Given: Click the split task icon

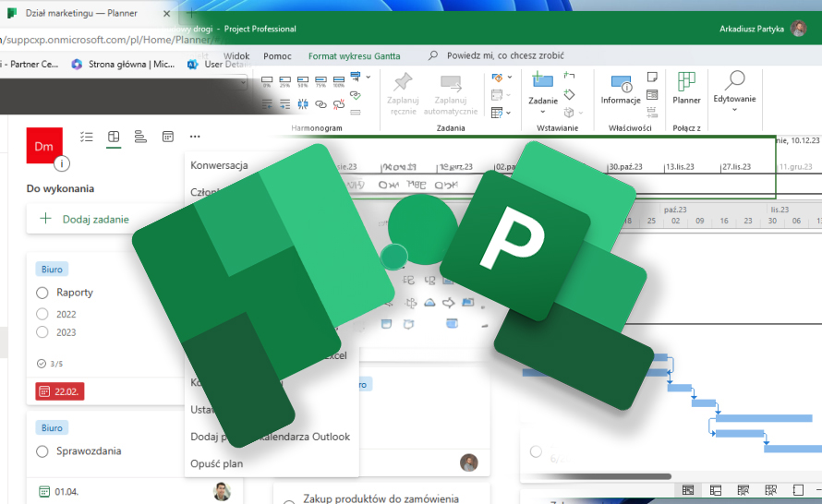Looking at the screenshot, I should 303,103.
